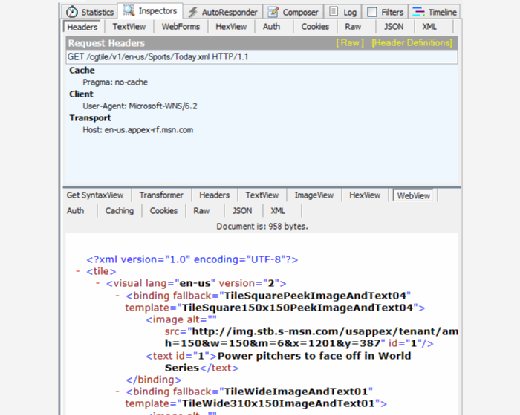Click the xml version declaration line
This screenshot has height=415, width=520.
pos(192,259)
